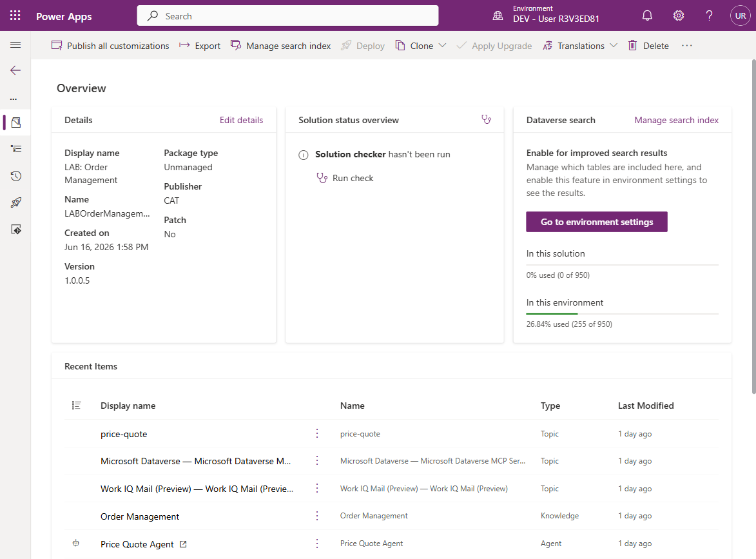
Task: Click the Knowledge type cell
Action: tap(559, 516)
